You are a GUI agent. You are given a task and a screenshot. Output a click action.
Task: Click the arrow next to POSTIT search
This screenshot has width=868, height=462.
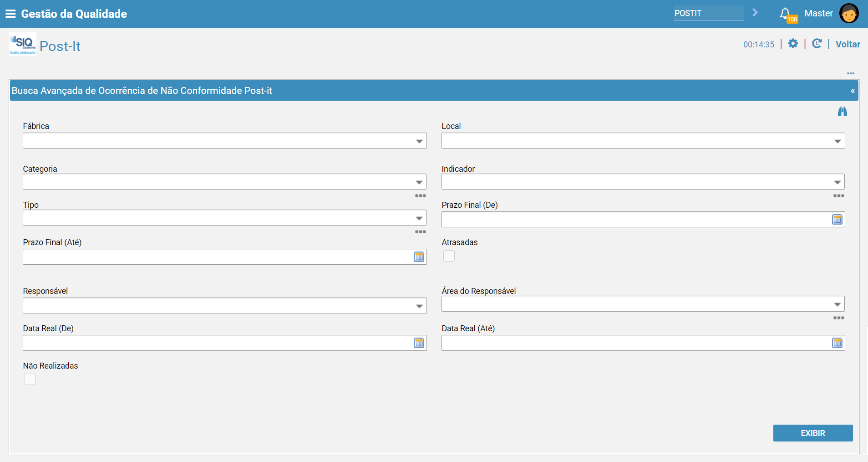coord(755,13)
